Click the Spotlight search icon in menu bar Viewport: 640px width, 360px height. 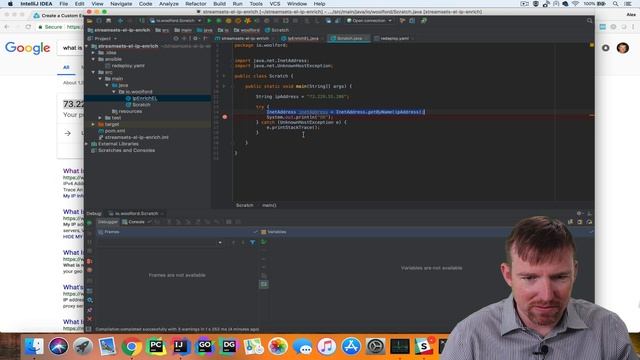(615, 4)
